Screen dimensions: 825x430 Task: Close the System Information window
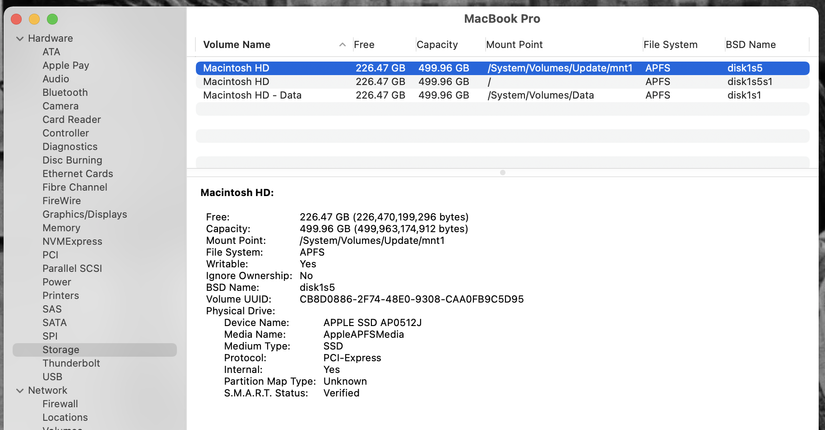16,19
